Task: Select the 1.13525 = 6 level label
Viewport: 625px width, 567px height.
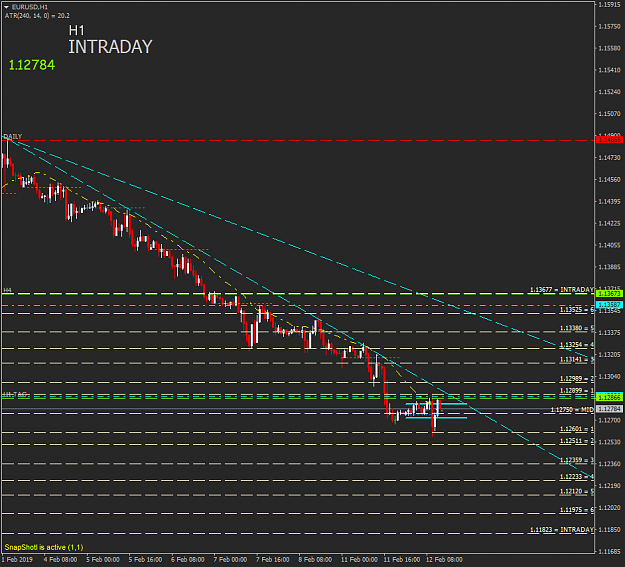Action: click(577, 309)
